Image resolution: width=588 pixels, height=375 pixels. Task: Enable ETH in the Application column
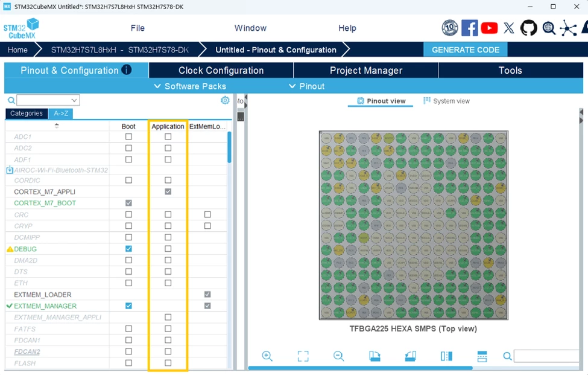[x=168, y=283]
